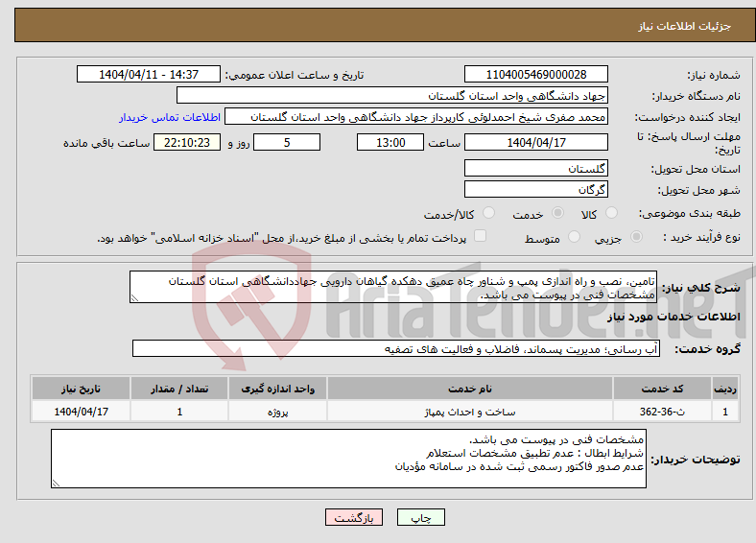This screenshot has height=543, width=756.
Task: Select the خدمت radio button
Action: [x=557, y=213]
